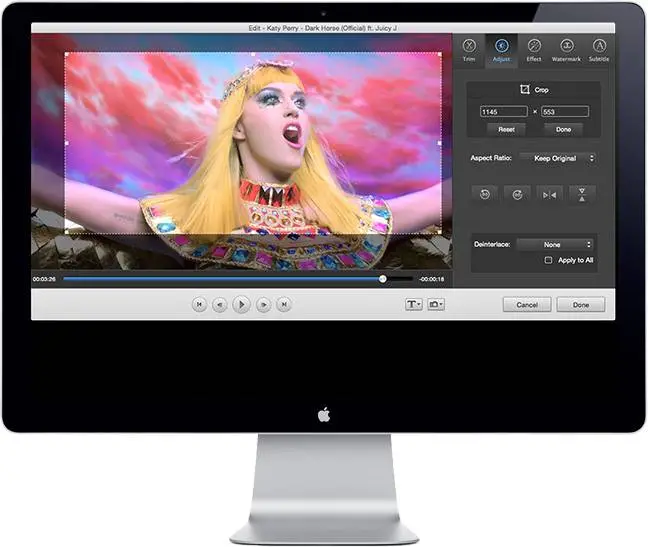Enable the Apply to All checkbox
Image resolution: width=648 pixels, height=547 pixels.
coord(548,260)
